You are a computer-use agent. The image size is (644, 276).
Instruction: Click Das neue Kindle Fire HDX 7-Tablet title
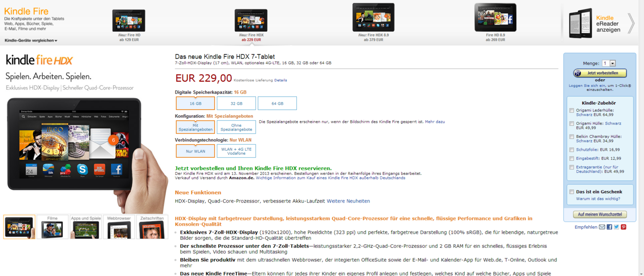[x=225, y=56]
